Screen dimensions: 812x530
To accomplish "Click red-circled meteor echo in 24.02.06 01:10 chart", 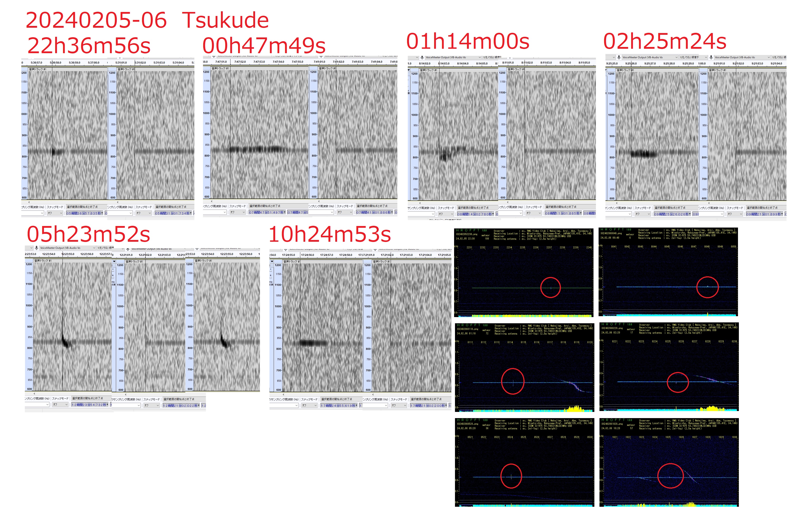I will 513,383.
